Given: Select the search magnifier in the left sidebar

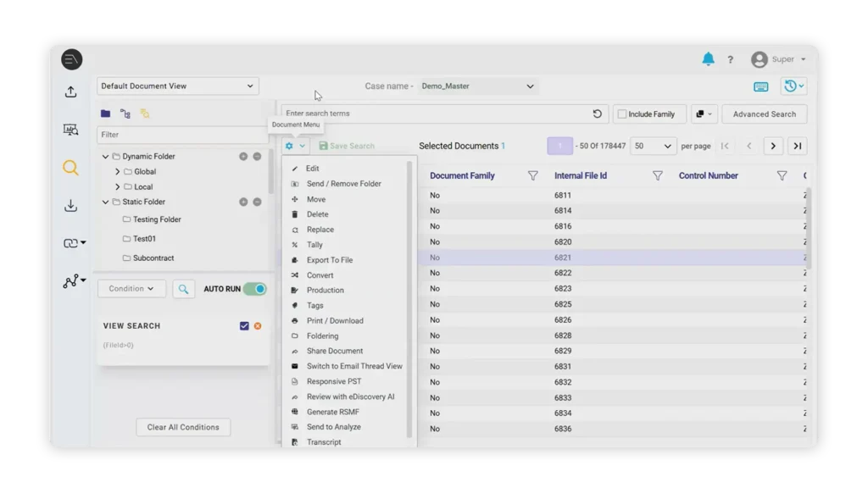Looking at the screenshot, I should coord(71,168).
